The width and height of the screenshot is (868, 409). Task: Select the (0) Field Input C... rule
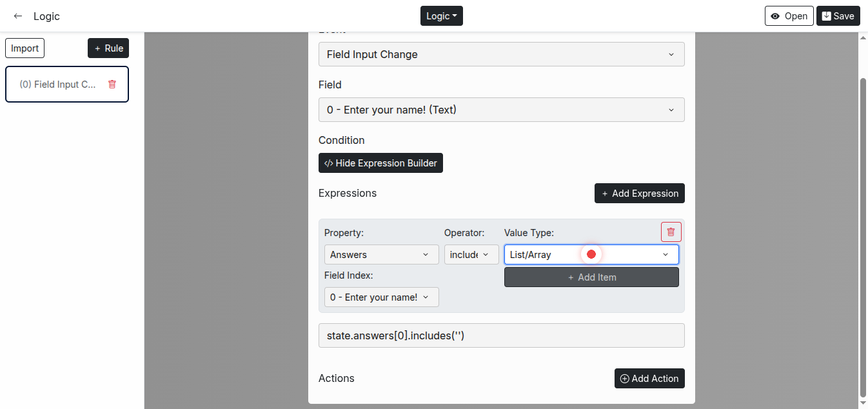coord(58,85)
